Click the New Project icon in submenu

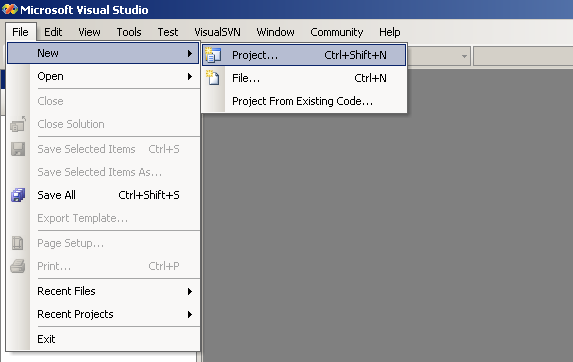(213, 55)
